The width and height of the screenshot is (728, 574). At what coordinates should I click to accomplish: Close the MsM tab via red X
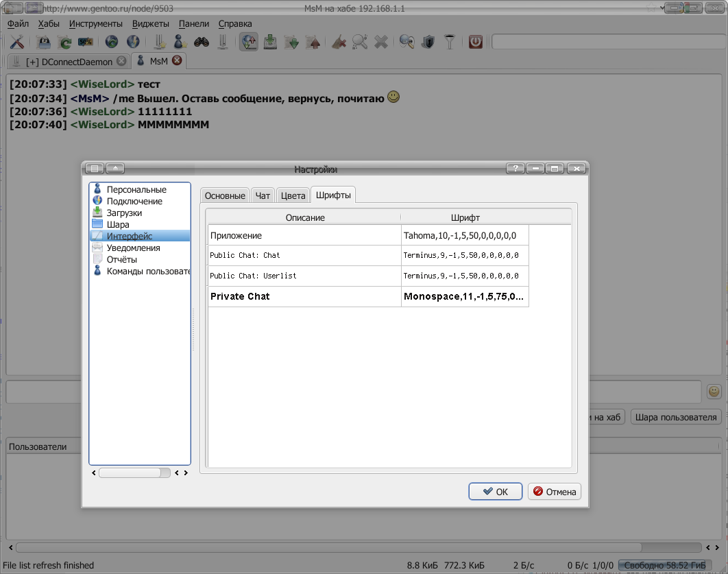click(x=177, y=60)
